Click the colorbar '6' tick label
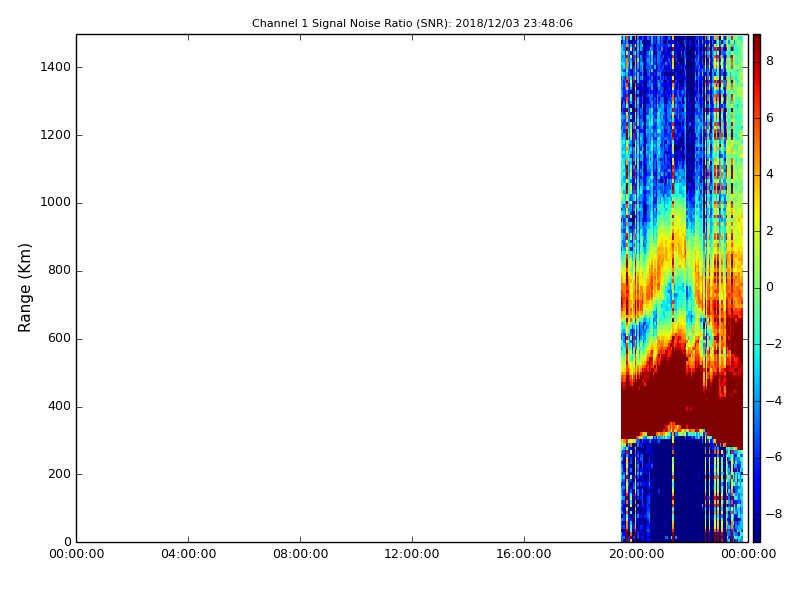Image resolution: width=800 pixels, height=600 pixels. click(x=770, y=118)
